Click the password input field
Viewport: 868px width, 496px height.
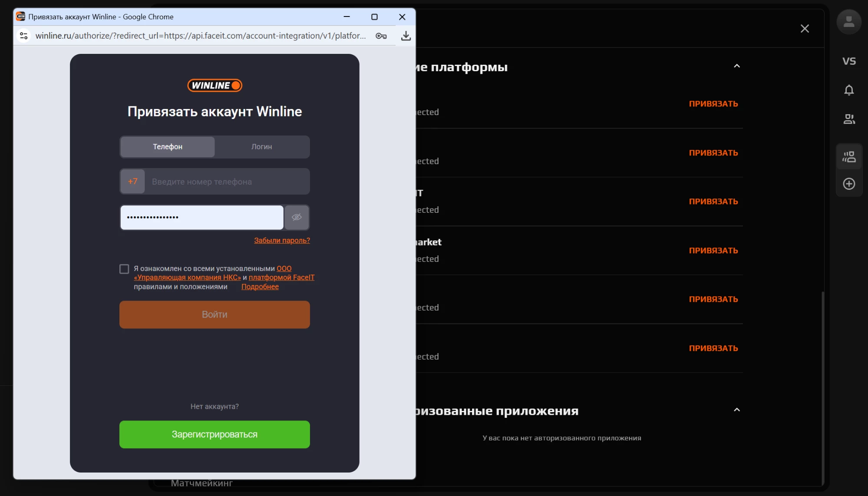(x=202, y=217)
